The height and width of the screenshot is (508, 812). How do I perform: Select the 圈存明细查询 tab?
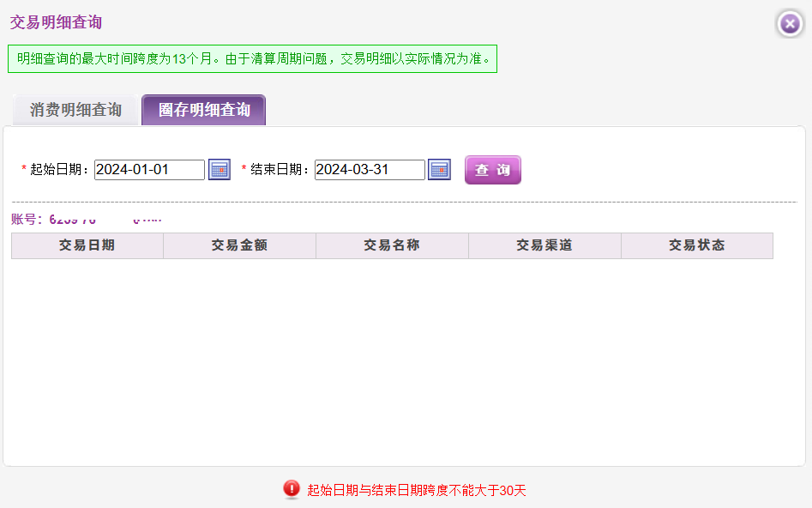point(204,110)
